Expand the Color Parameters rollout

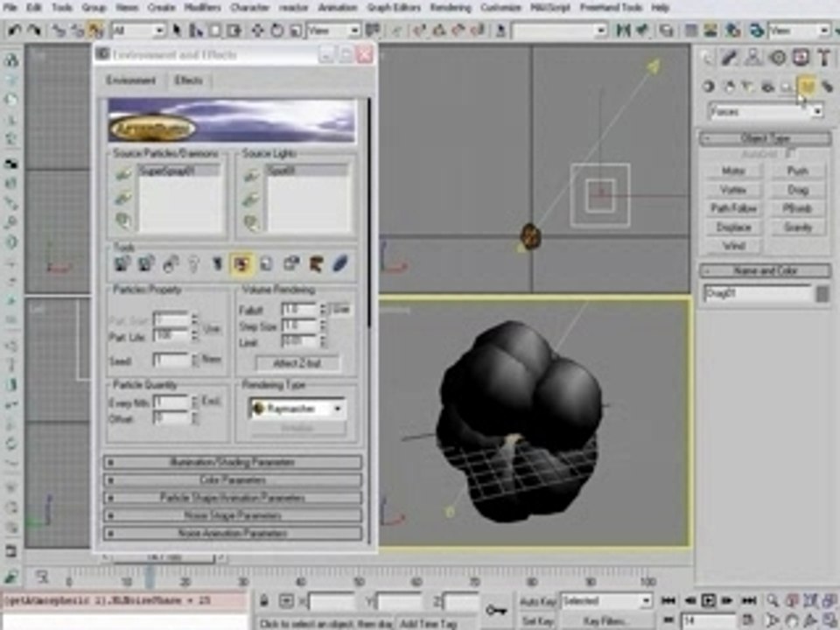[x=233, y=480]
